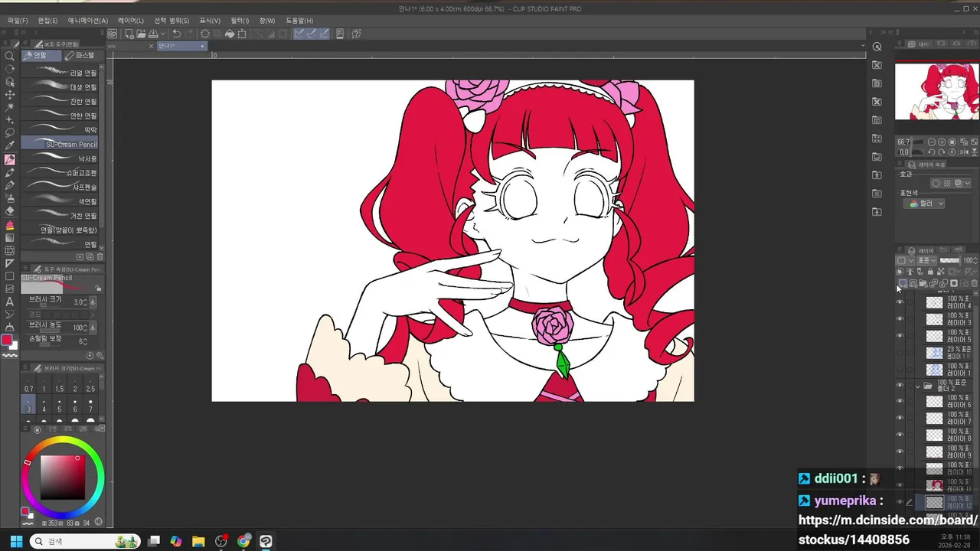
Task: Click the help question mark icon in the command bar
Action: [356, 34]
